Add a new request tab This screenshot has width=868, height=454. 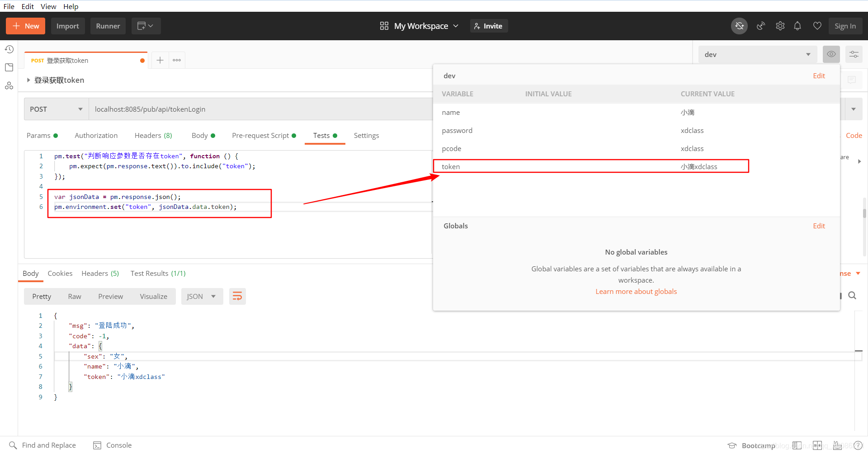[x=160, y=60]
